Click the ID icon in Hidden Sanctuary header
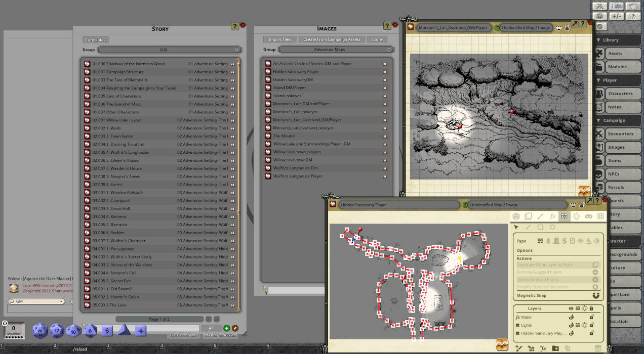This screenshot has width=644, height=354. click(x=465, y=205)
